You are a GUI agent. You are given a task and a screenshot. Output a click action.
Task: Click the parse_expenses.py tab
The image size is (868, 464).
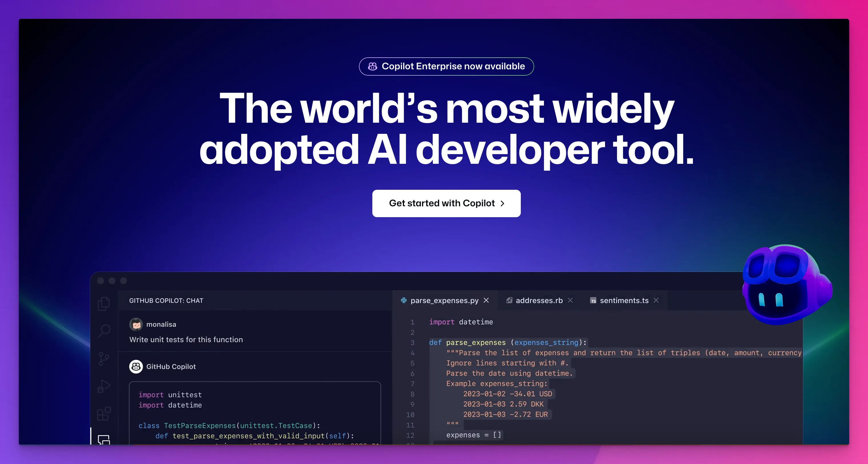(442, 299)
